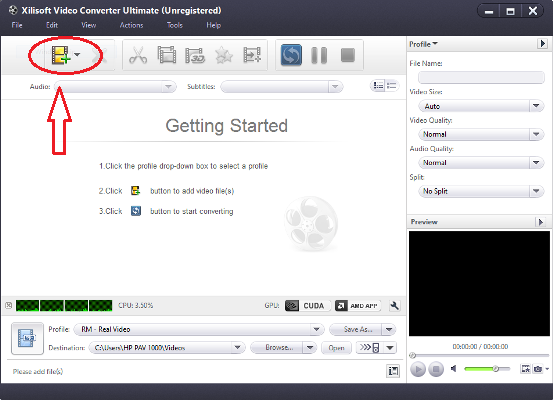Viewport: 553px width, 400px height.
Task: Toggle CUDA GPU acceleration
Action: click(x=307, y=305)
